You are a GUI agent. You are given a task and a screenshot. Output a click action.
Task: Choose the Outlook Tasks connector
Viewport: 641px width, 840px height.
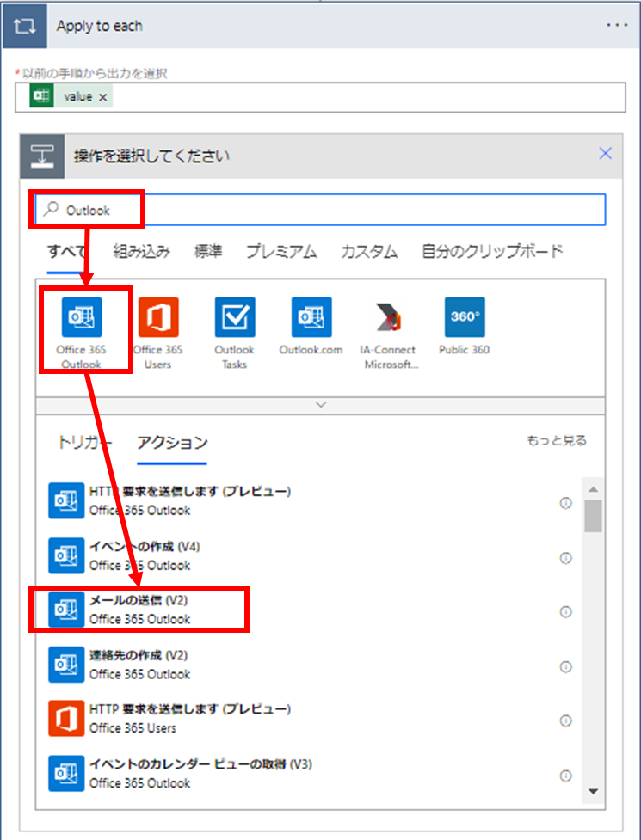tap(235, 333)
